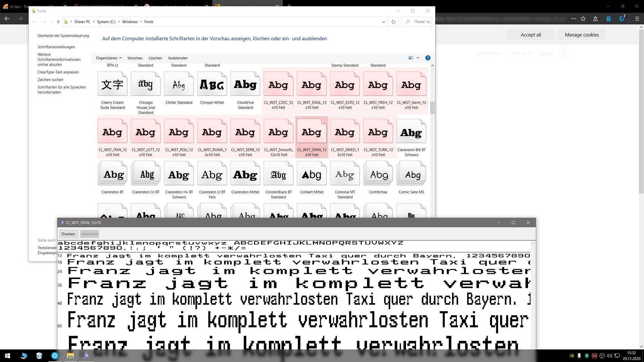Select the Clarendon Blk BT Schwarz font

411,131
